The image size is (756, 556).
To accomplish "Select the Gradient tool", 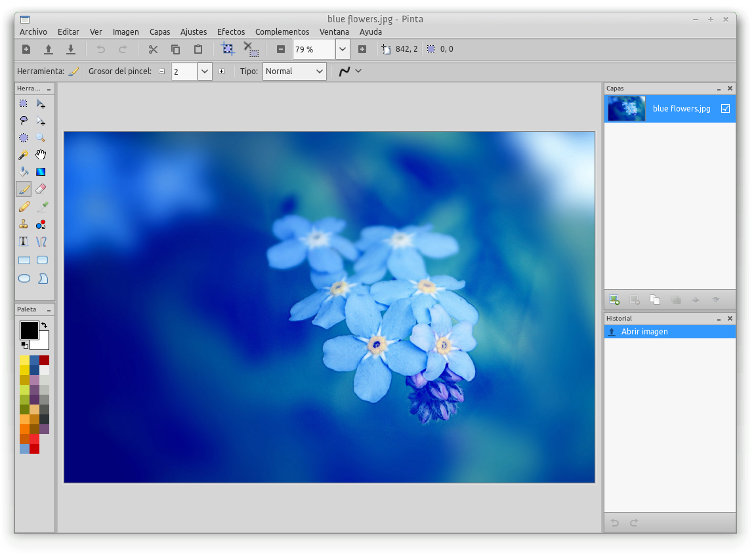I will (41, 172).
